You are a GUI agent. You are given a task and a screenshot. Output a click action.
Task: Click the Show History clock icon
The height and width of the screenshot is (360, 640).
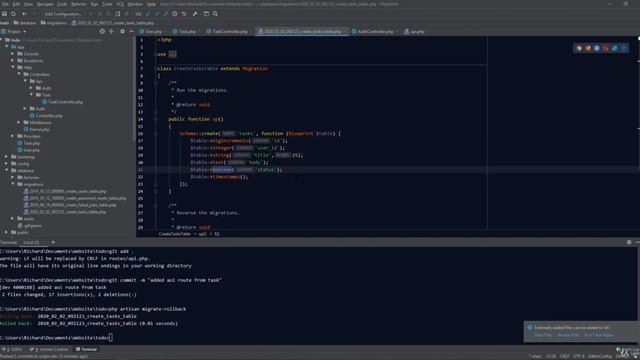pyautogui.click(x=175, y=13)
